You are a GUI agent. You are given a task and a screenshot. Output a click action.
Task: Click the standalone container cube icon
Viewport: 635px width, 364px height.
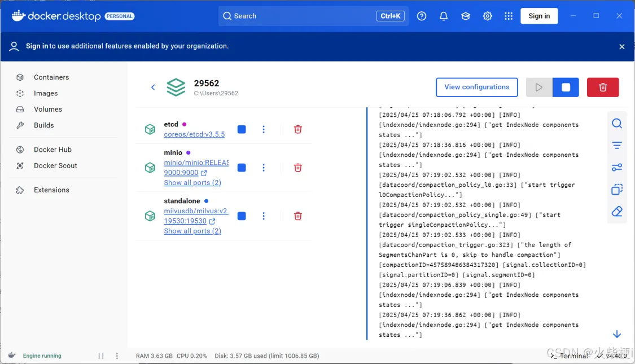pyautogui.click(x=150, y=216)
